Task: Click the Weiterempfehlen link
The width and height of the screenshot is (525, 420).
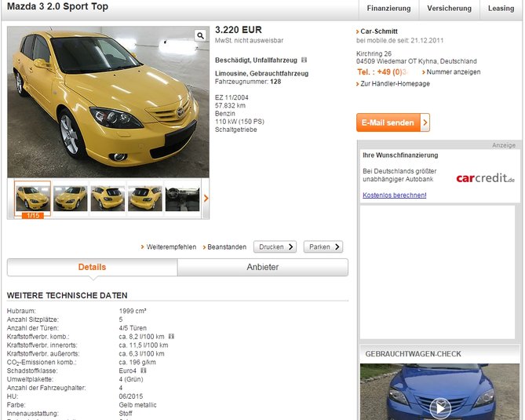Action: [171, 247]
